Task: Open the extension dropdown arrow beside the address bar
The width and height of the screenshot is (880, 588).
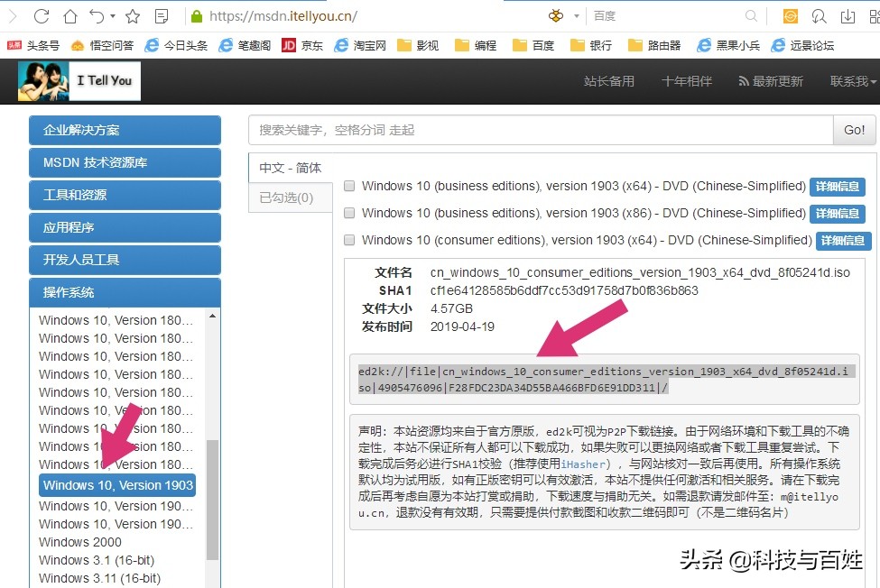Action: pos(575,15)
